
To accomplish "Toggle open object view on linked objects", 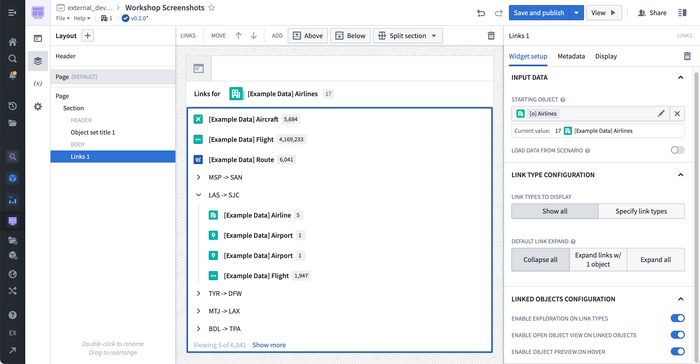I will (677, 335).
